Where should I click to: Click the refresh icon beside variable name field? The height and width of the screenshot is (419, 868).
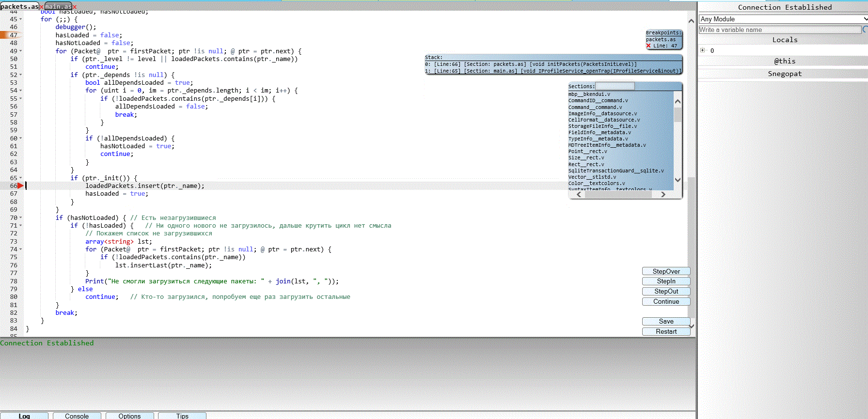(x=865, y=30)
